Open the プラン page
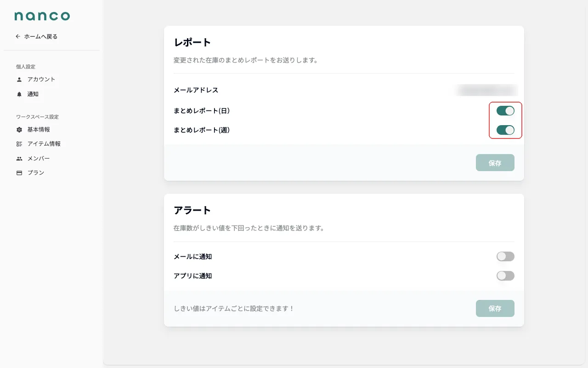588x368 pixels. pyautogui.click(x=36, y=173)
